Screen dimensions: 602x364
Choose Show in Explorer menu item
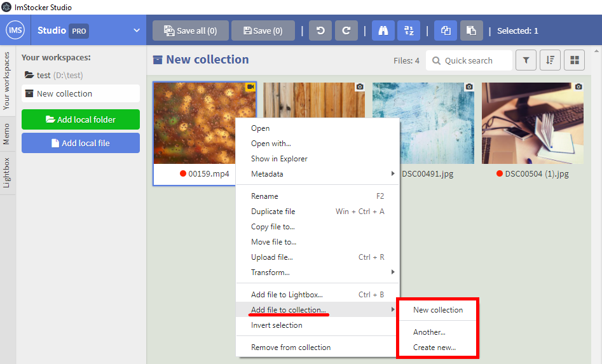317,159
